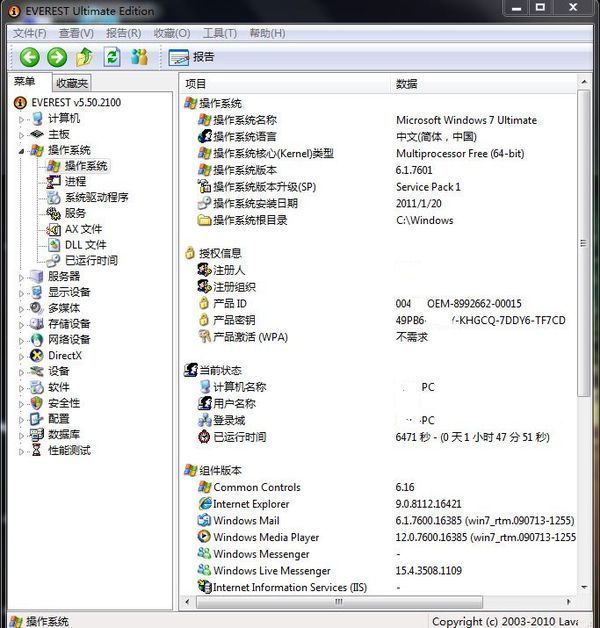
Task: Select the 已运行时间 tree item
Action: tap(82, 260)
